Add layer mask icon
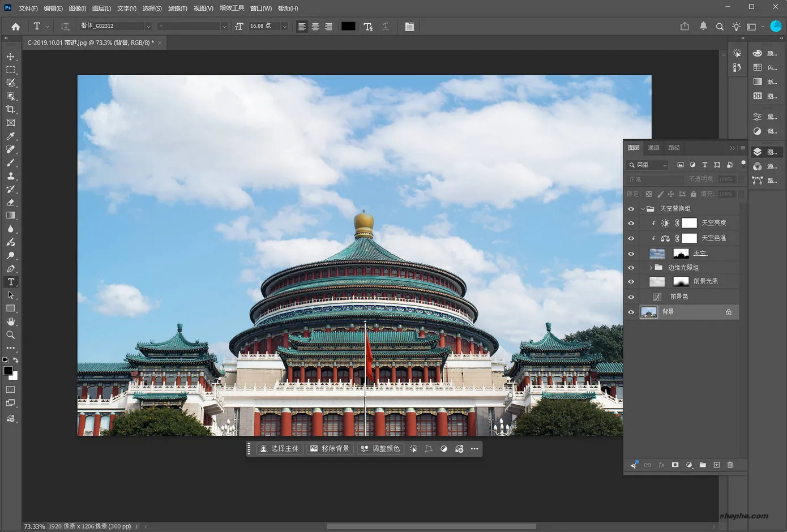The height and width of the screenshot is (532, 787). 675,465
